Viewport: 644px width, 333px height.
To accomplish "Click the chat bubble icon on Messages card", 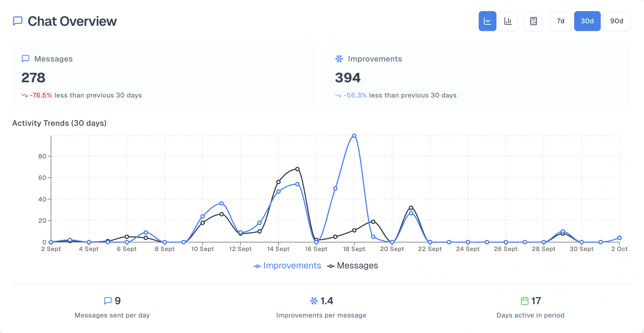I will [25, 58].
